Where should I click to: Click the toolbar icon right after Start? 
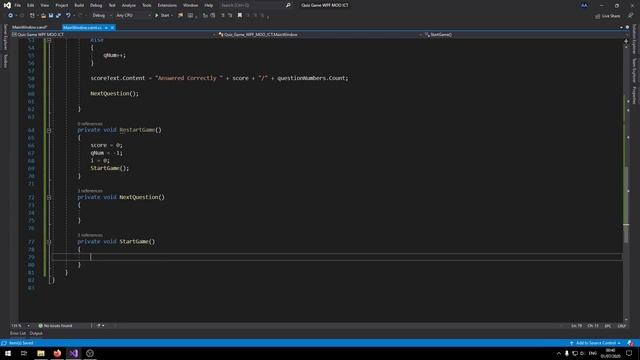[x=180, y=16]
